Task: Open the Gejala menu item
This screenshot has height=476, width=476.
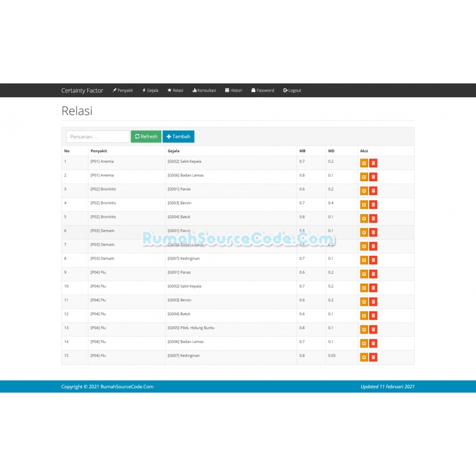Action: pos(151,91)
